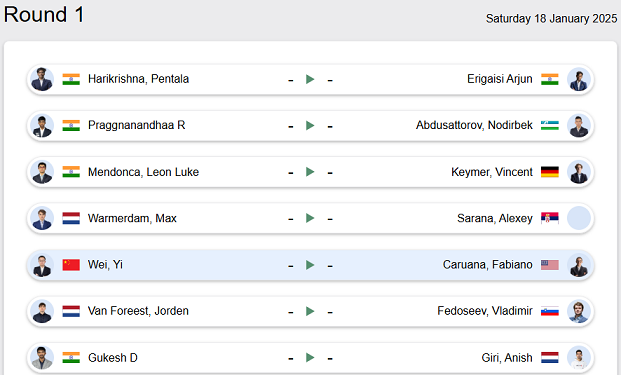Click the empty avatar next to Sarana

click(579, 218)
